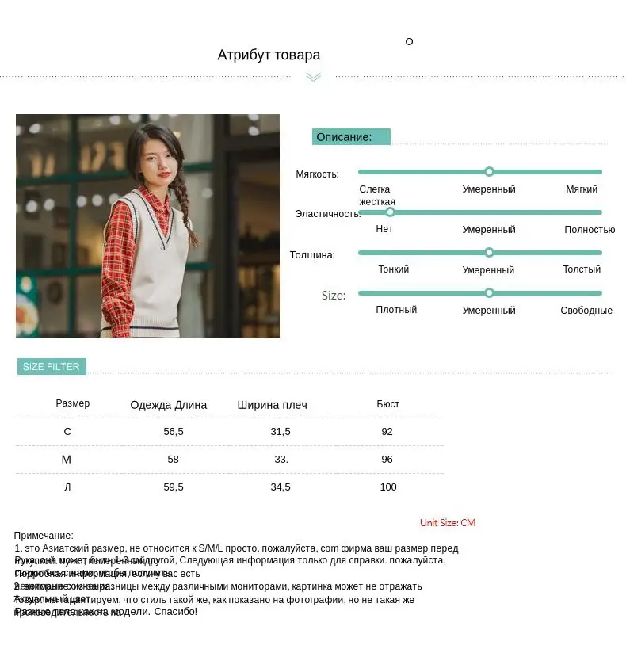Viewport: 626px width, 672px height.
Task: Click the Эластичность slider handle
Action: click(x=390, y=212)
